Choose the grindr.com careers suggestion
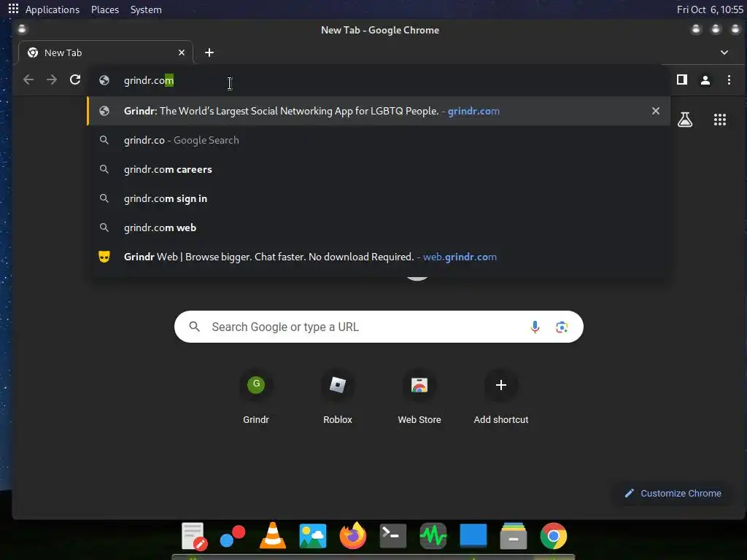The width and height of the screenshot is (747, 560). pyautogui.click(x=379, y=169)
